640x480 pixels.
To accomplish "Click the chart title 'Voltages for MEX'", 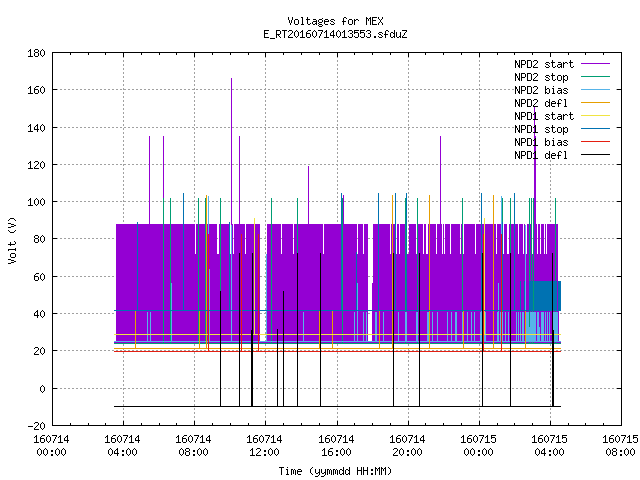I will coord(335,21).
